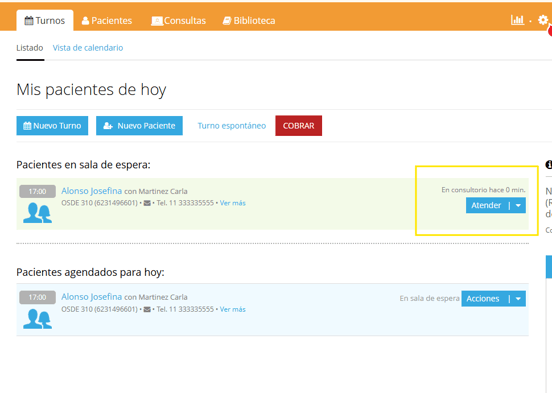Click the patient avatar icon in the agendados row
This screenshot has height=393, width=552.
37,319
